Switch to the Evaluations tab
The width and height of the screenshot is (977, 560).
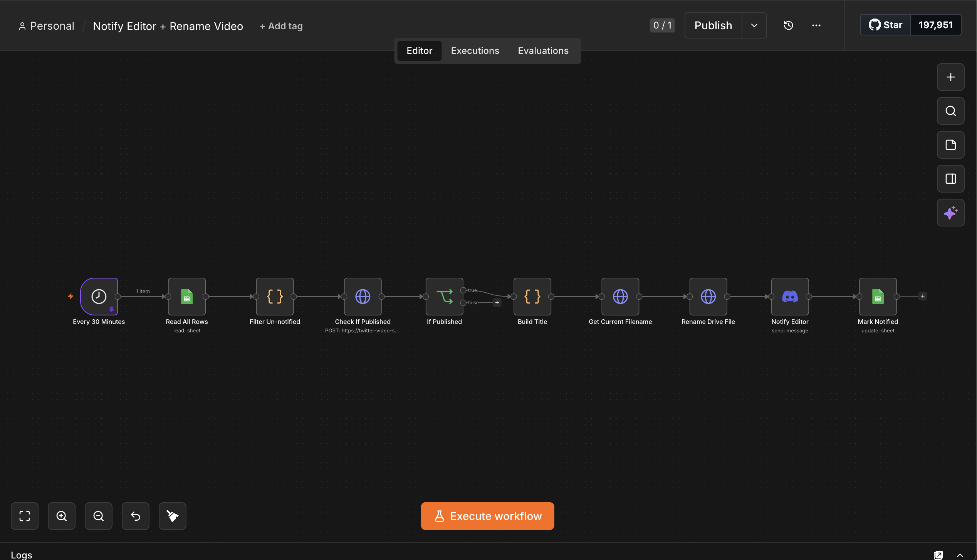[x=543, y=51]
